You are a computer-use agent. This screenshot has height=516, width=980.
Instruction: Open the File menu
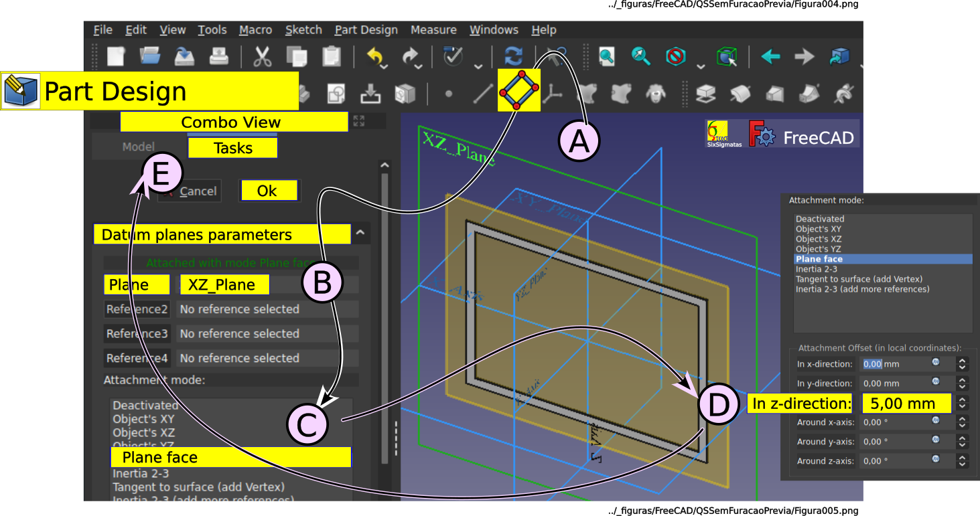click(102, 29)
